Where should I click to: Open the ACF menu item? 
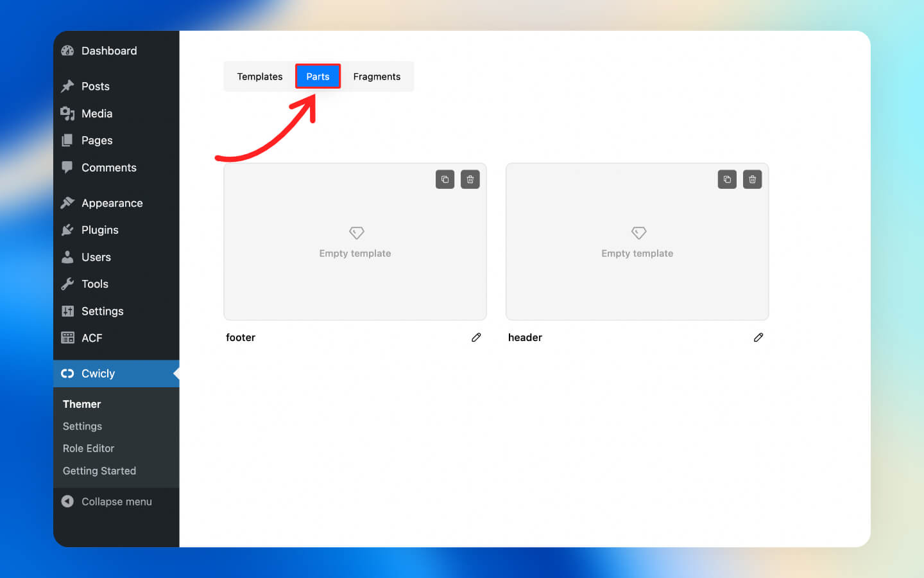coord(91,338)
